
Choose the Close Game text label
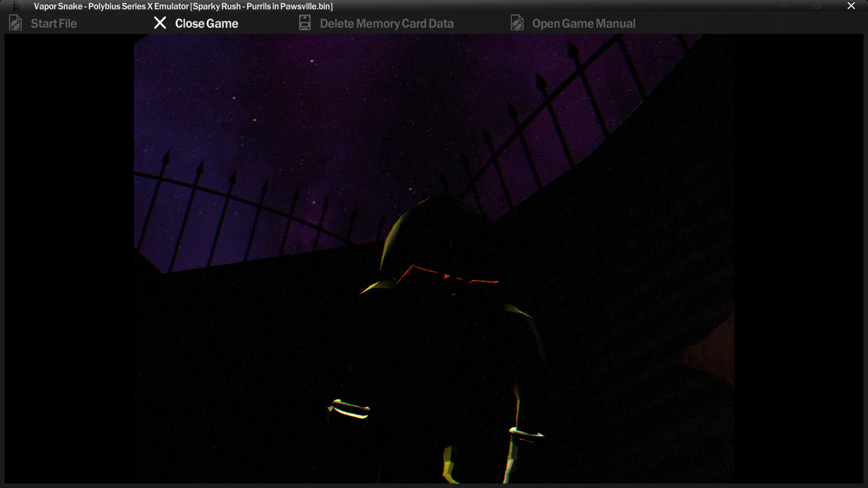207,23
